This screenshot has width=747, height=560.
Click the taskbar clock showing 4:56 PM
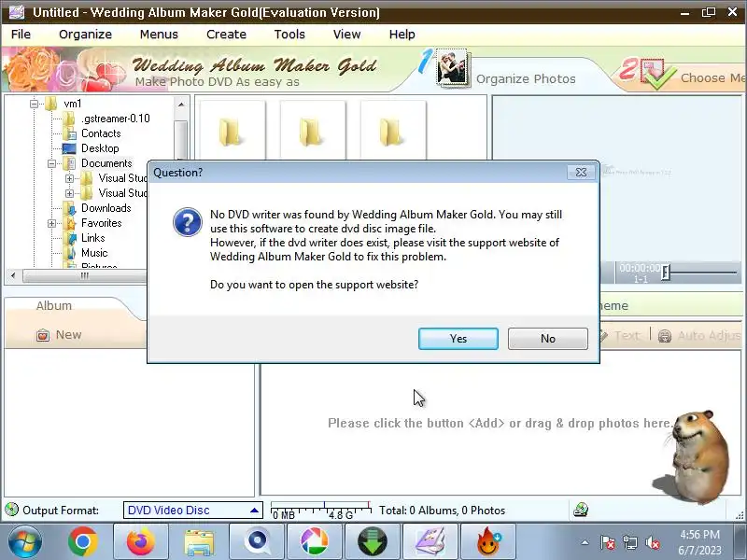click(x=699, y=542)
